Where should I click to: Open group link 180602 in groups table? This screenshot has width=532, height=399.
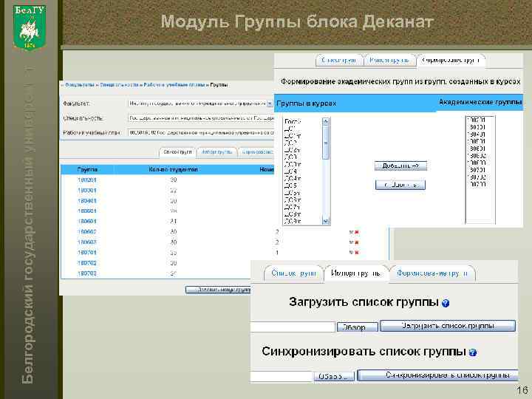tap(87, 232)
